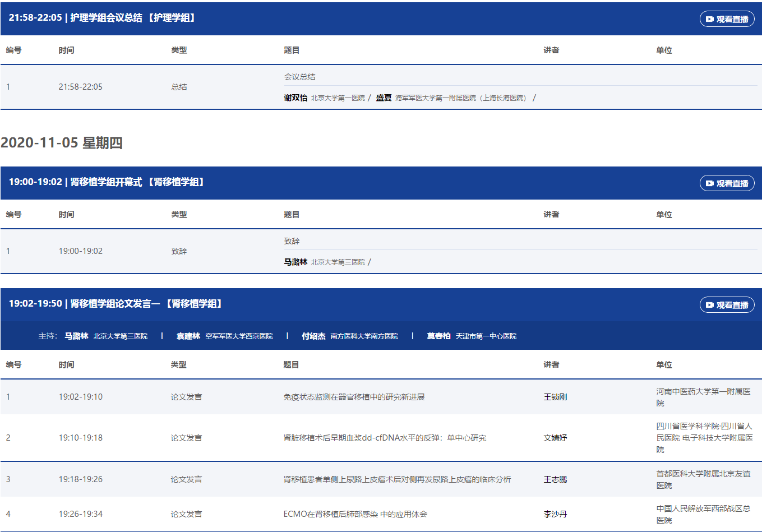Click camera icon in 护理学组会议总结 header

click(x=710, y=19)
